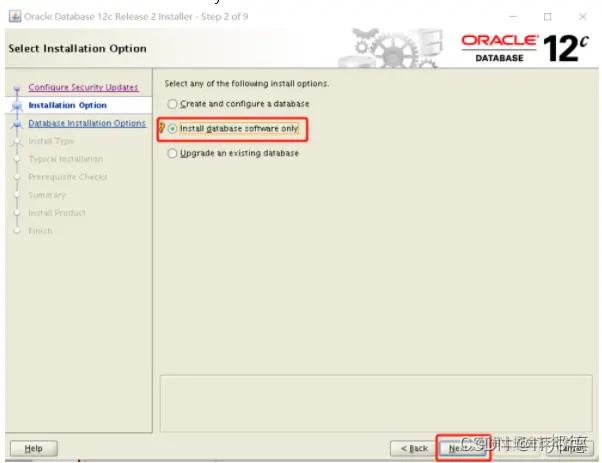Click the Oracle Database 12c logo
The image size is (602, 463).
point(525,48)
